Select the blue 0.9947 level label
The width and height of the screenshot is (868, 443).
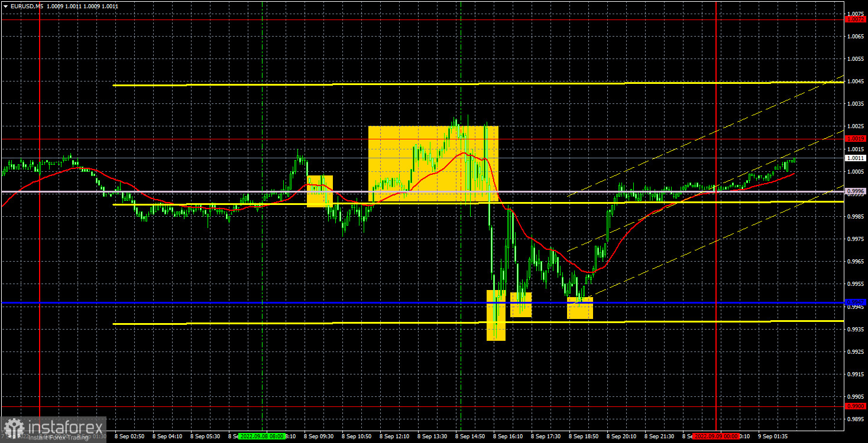click(856, 302)
